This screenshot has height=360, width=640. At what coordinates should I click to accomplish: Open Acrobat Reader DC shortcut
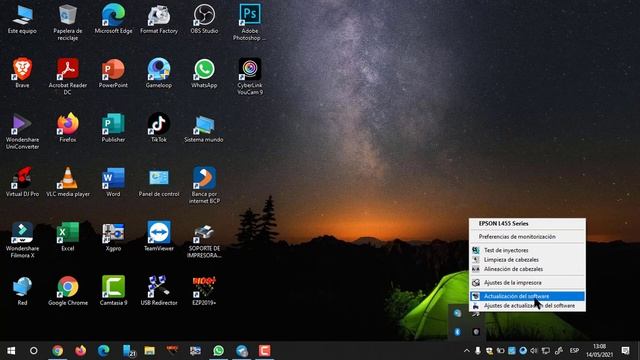(x=68, y=76)
